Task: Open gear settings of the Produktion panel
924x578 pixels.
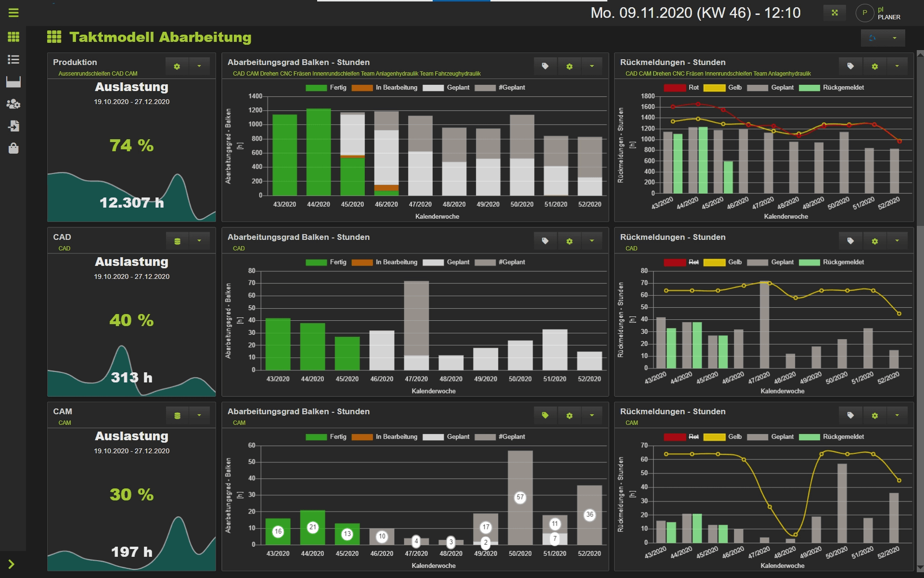Action: tap(177, 66)
